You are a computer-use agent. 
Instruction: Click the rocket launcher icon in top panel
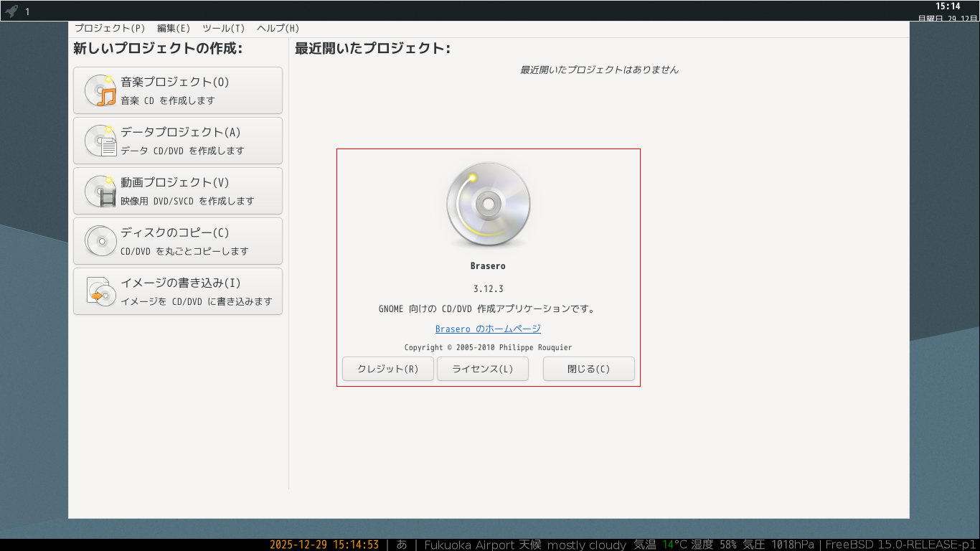(11, 11)
